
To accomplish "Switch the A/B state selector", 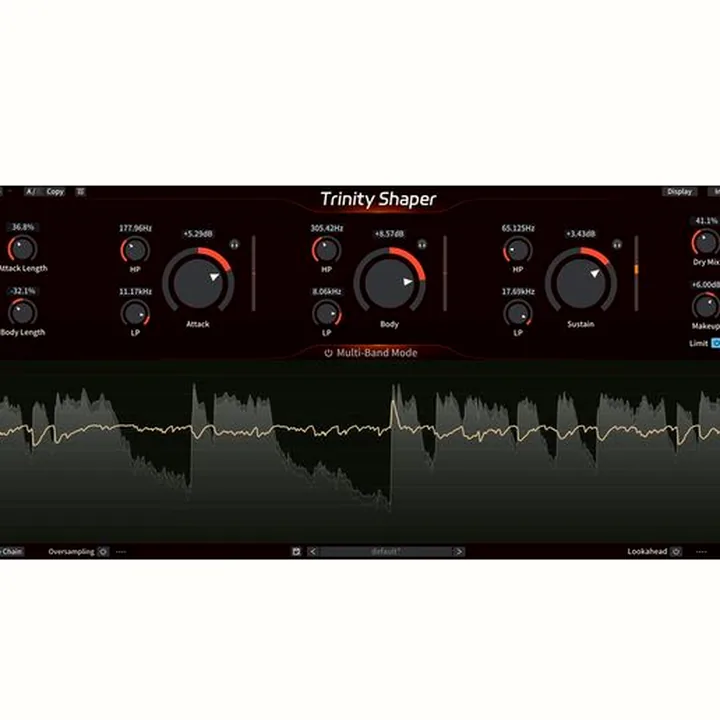I will pyautogui.click(x=32, y=192).
